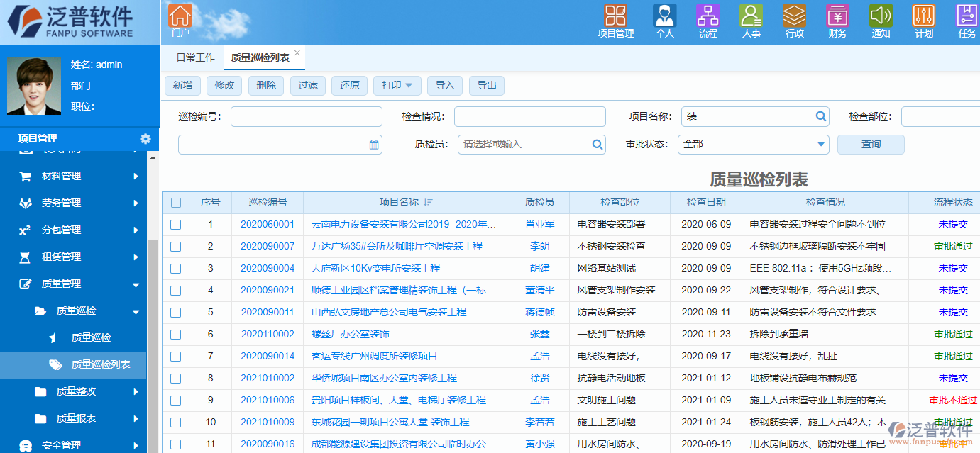The image size is (980, 453).
Task: Click the 还原 button
Action: tap(350, 86)
